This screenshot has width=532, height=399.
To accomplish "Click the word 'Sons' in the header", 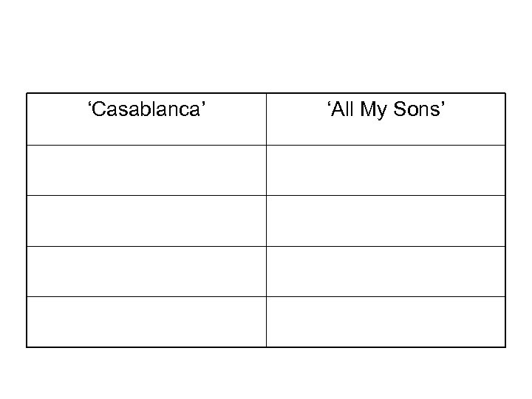I will click(421, 112).
